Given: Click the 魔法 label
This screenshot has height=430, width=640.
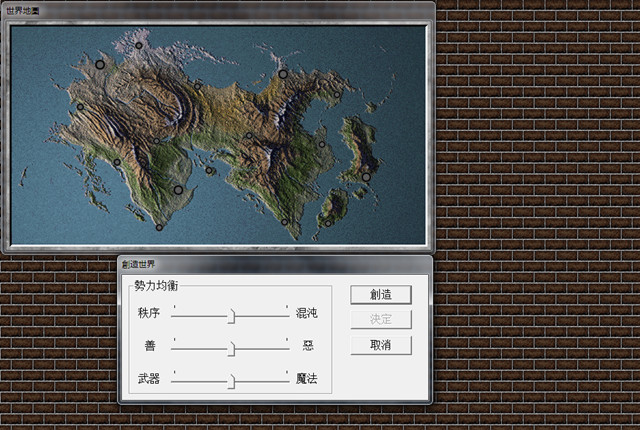Looking at the screenshot, I should [307, 379].
